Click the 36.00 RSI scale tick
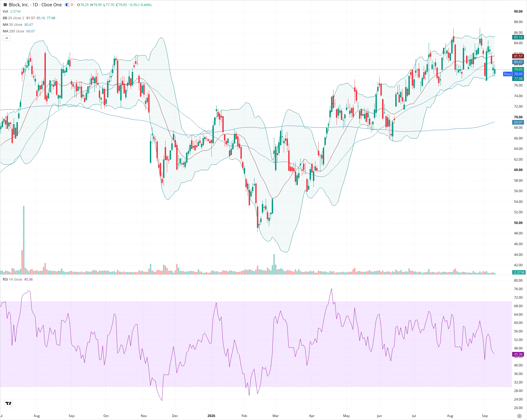 [518, 374]
